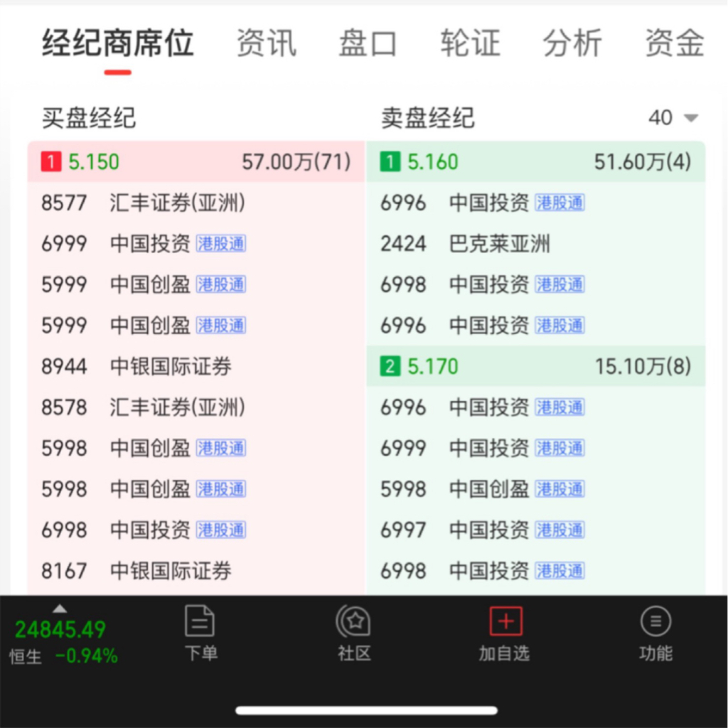728x728 pixels.
Task: Expand the index bar up arrow
Action: point(60,609)
